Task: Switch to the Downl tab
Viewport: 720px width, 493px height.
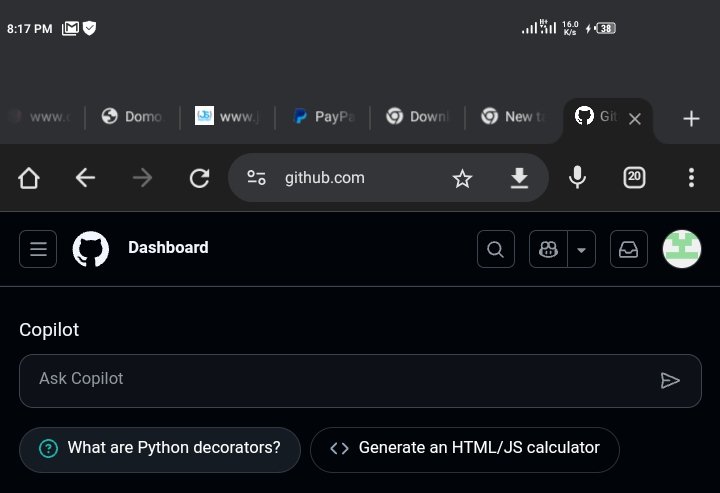Action: click(x=417, y=117)
